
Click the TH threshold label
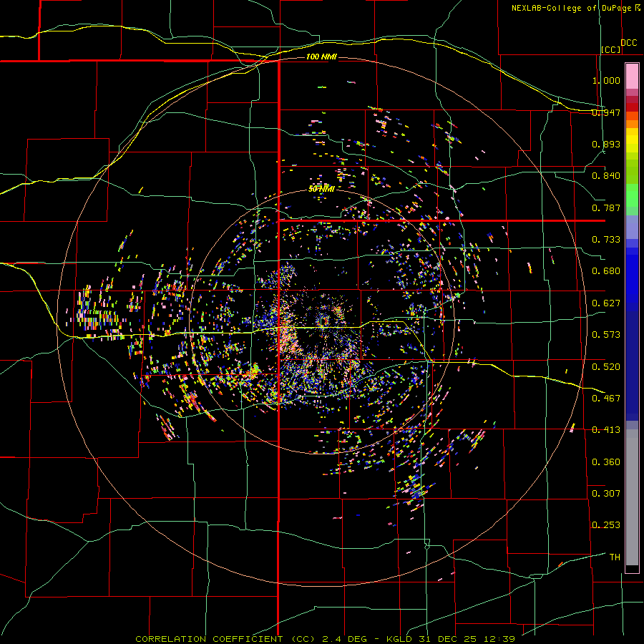[x=615, y=557]
